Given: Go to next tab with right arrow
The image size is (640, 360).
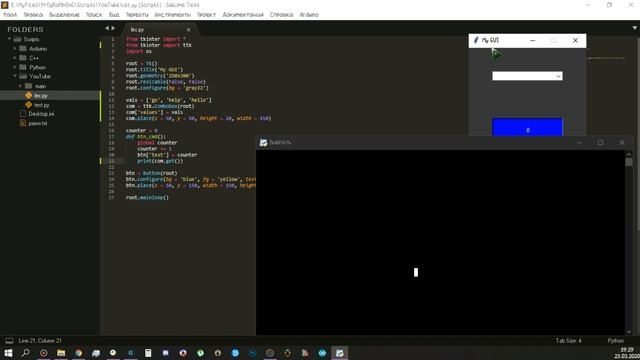Looking at the screenshot, I should point(113,28).
